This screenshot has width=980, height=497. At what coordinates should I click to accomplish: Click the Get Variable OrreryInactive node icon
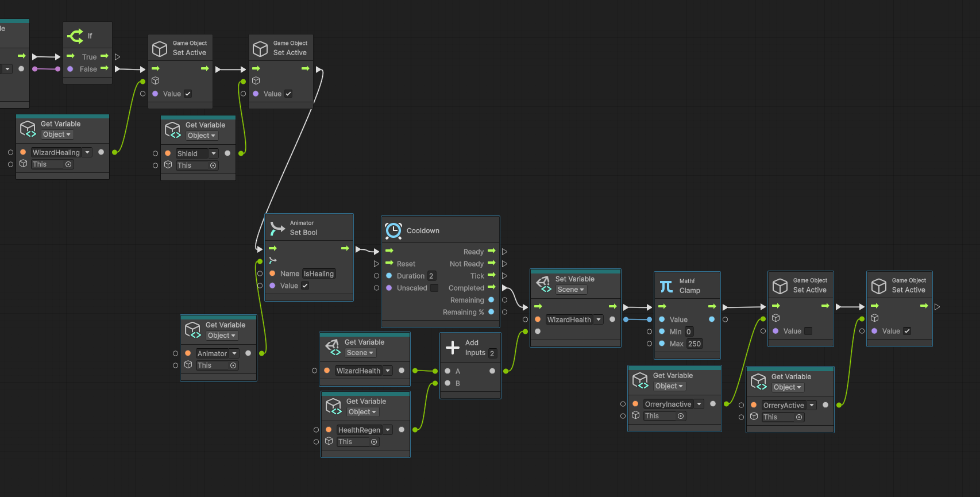[x=641, y=380]
